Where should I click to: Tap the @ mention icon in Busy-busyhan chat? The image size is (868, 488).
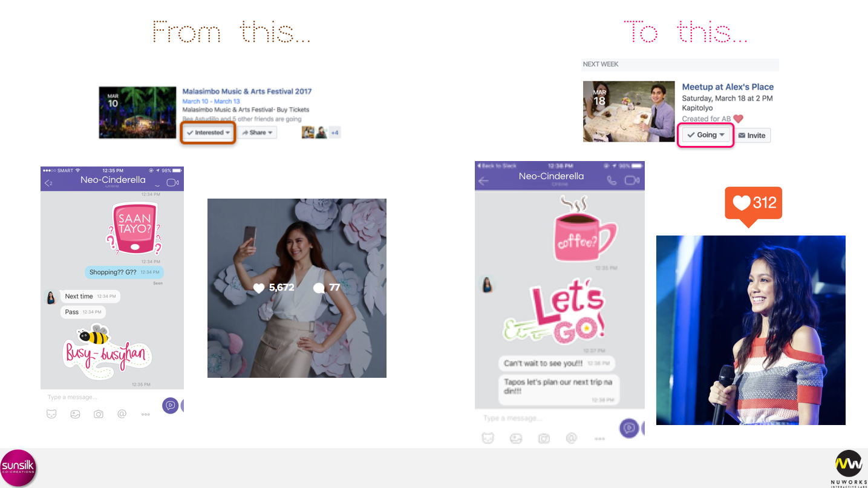pyautogui.click(x=122, y=414)
